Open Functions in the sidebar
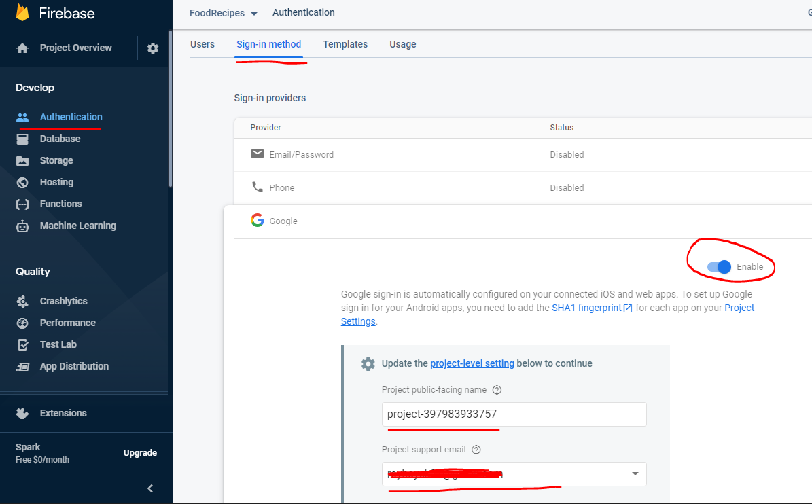 60,204
